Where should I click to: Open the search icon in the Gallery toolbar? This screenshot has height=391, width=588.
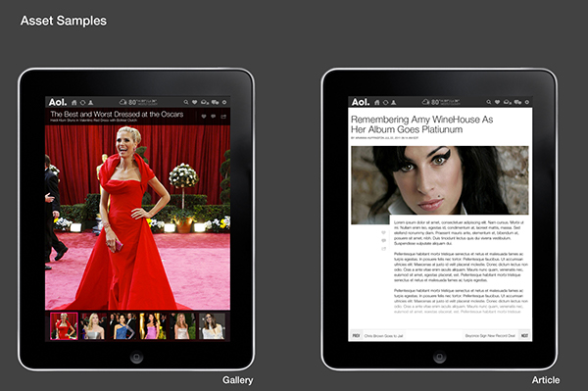[x=186, y=102]
